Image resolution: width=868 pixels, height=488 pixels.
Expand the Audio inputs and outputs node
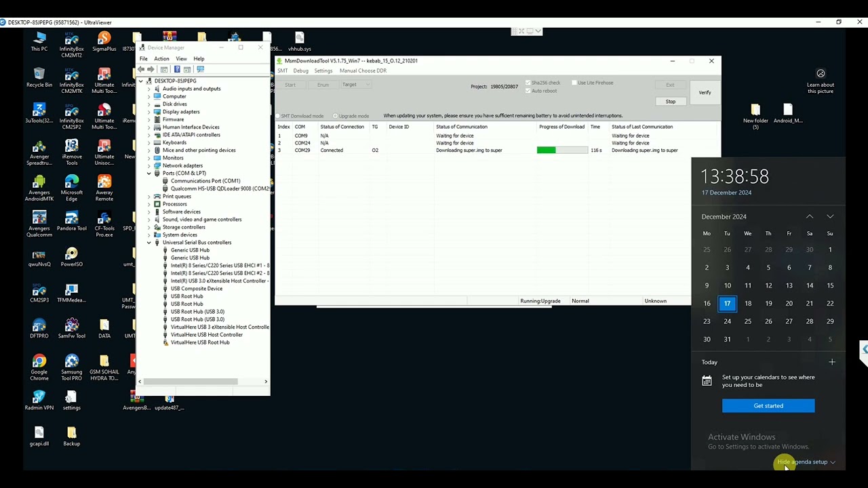tap(149, 89)
